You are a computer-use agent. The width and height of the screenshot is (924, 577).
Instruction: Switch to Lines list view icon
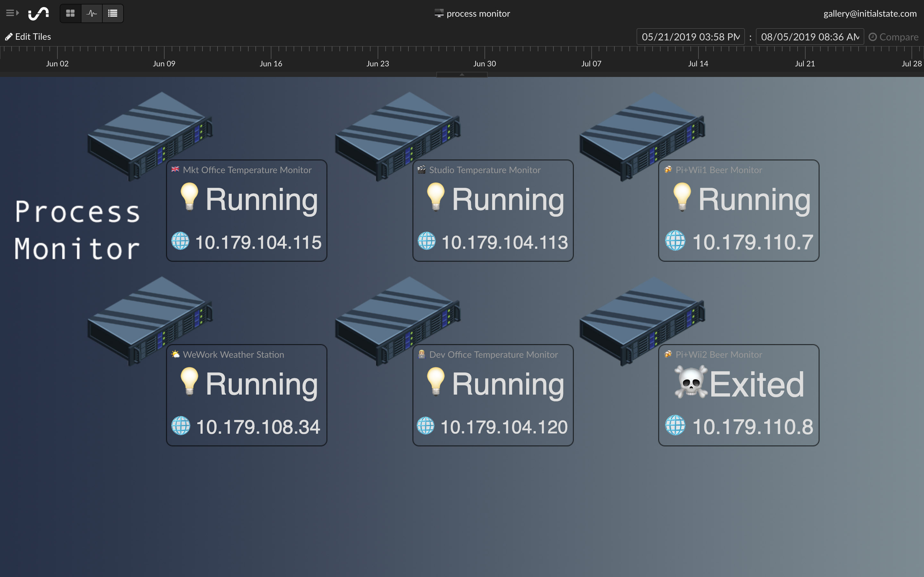click(x=113, y=14)
